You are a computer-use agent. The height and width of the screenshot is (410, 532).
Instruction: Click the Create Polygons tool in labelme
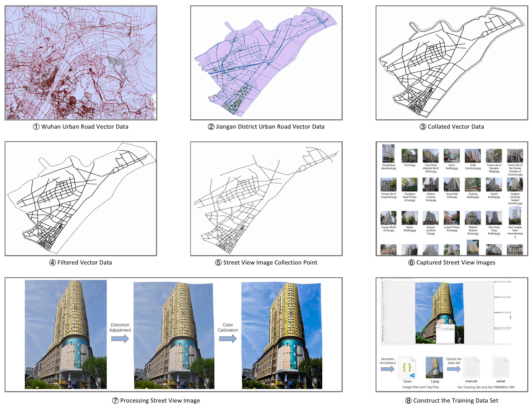[x=383, y=307]
